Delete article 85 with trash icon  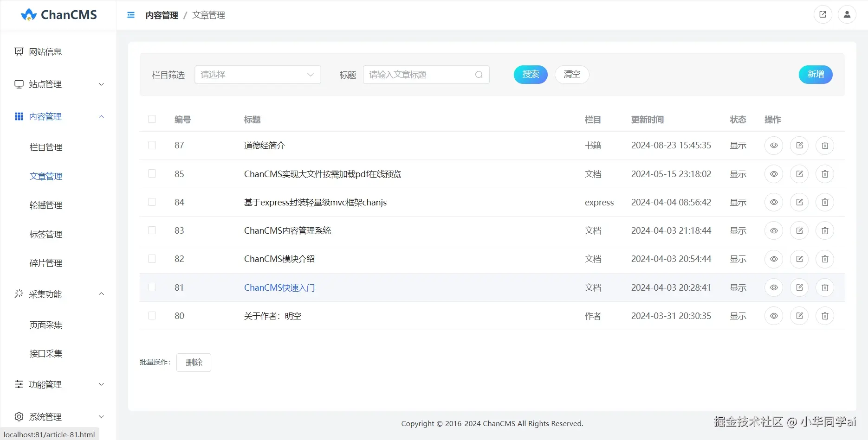coord(825,174)
